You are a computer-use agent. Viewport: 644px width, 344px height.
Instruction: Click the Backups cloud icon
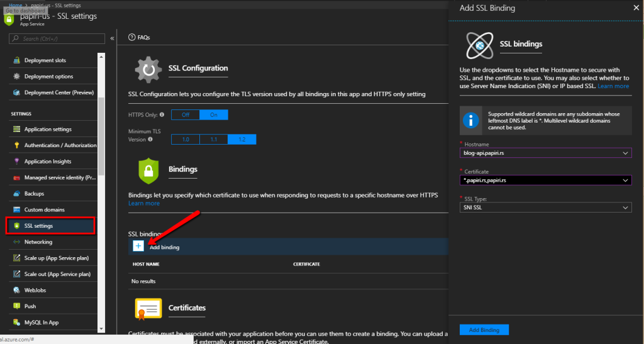16,194
